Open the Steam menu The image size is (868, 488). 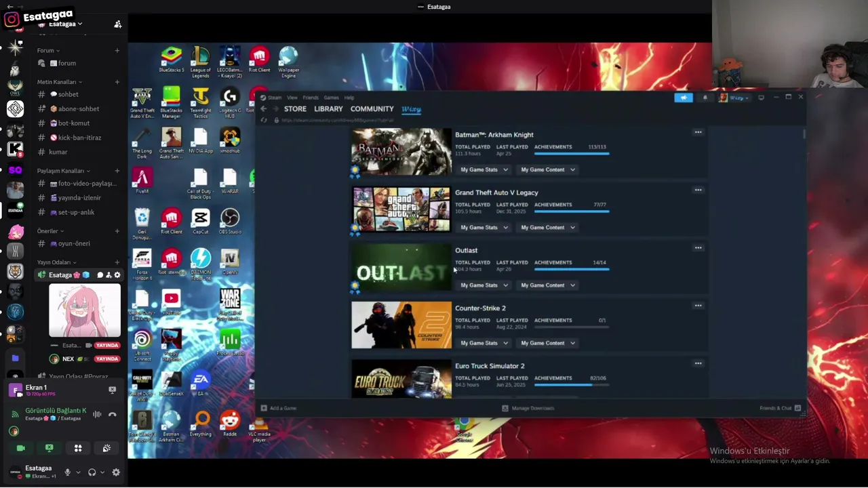(271, 98)
